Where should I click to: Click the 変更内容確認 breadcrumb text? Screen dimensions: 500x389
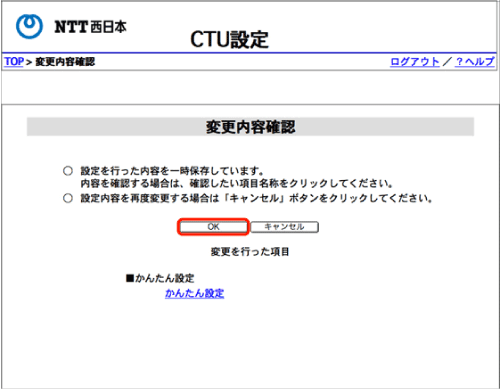point(65,62)
